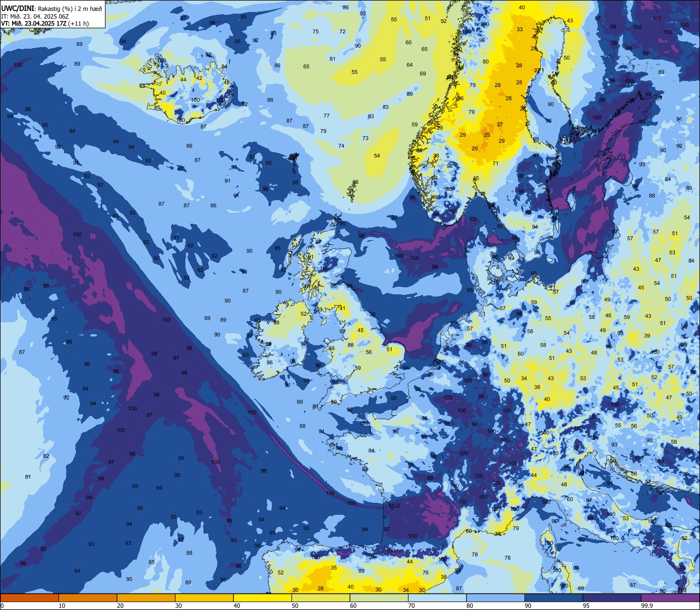Image resolution: width=700 pixels, height=610 pixels.
Task: Click the humidity value '46' over Poland
Action: point(608,316)
